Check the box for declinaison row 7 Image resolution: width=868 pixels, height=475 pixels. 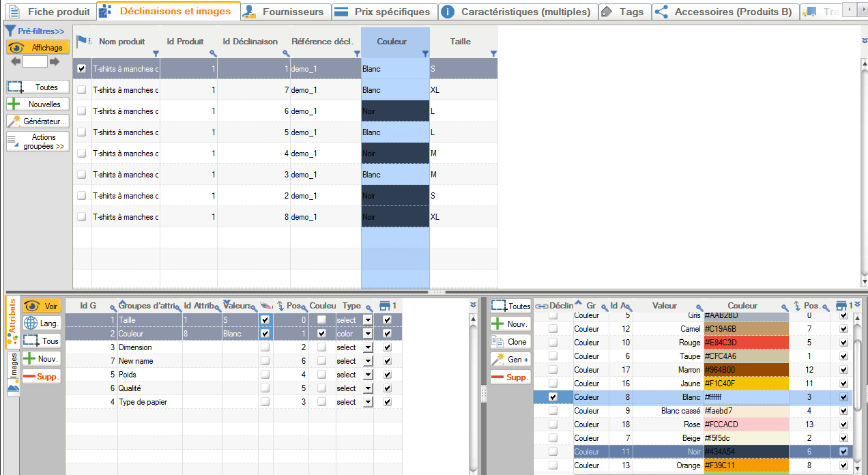pyautogui.click(x=82, y=90)
